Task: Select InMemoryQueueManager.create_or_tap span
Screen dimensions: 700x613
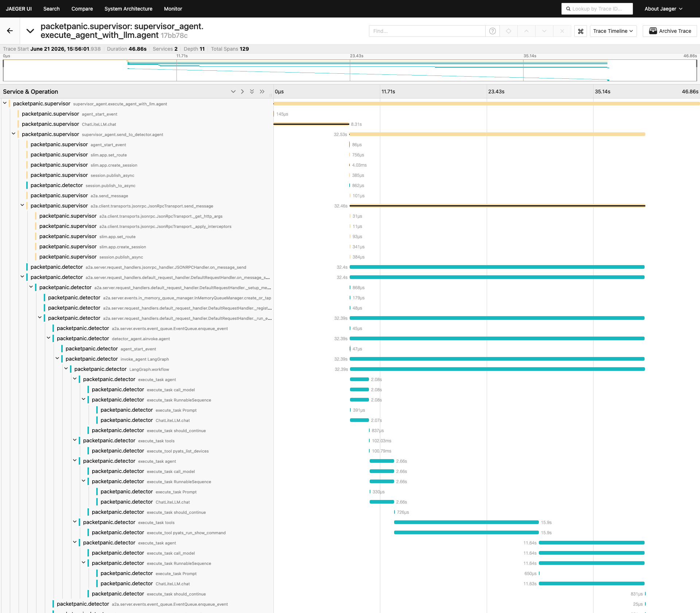Action: pos(158,298)
